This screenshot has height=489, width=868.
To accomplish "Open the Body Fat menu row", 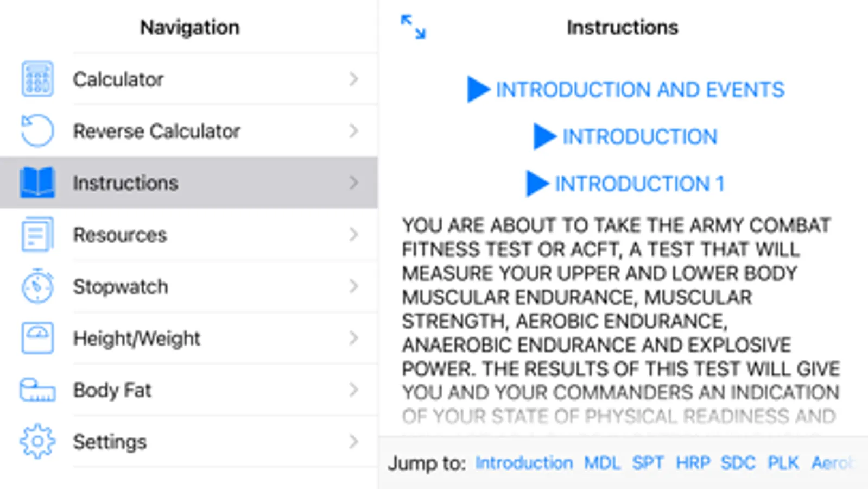I will pos(189,390).
